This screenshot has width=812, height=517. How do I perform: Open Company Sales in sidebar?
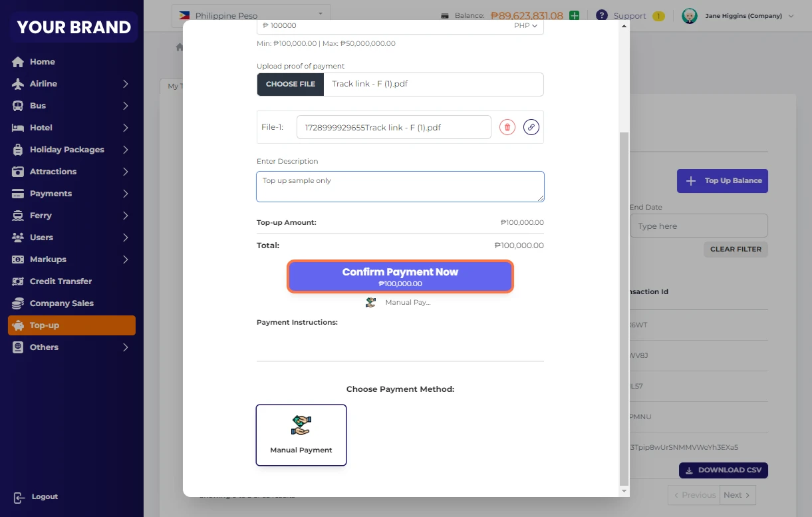coord(61,303)
